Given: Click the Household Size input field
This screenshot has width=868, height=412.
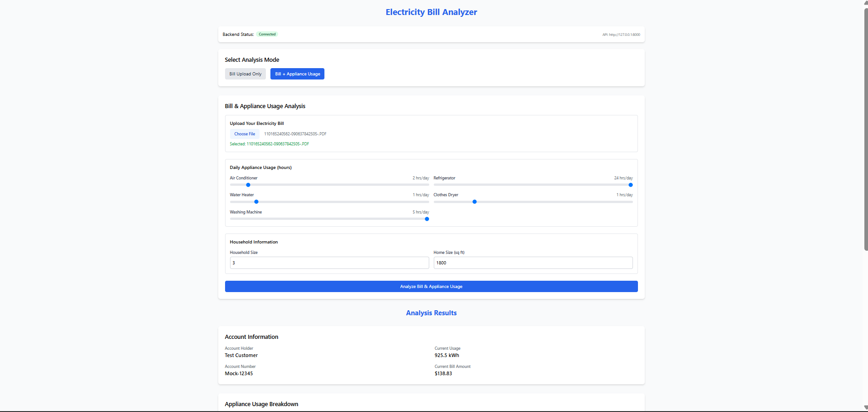Looking at the screenshot, I should point(329,263).
